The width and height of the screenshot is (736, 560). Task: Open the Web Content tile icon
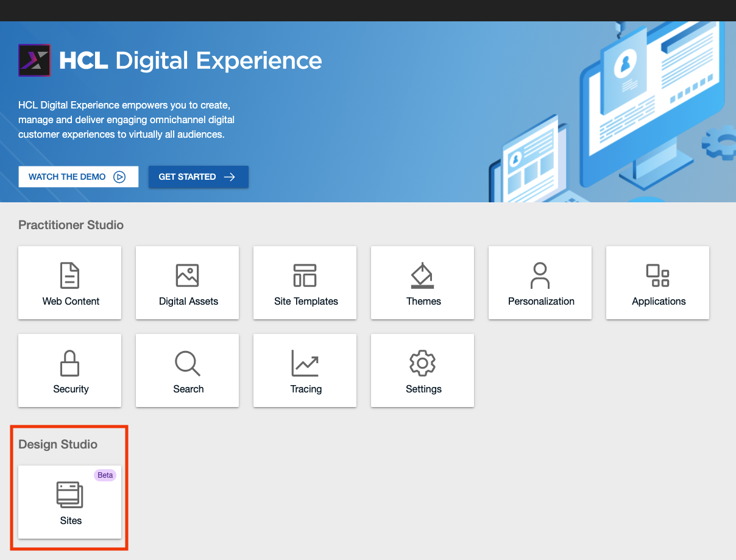69,275
